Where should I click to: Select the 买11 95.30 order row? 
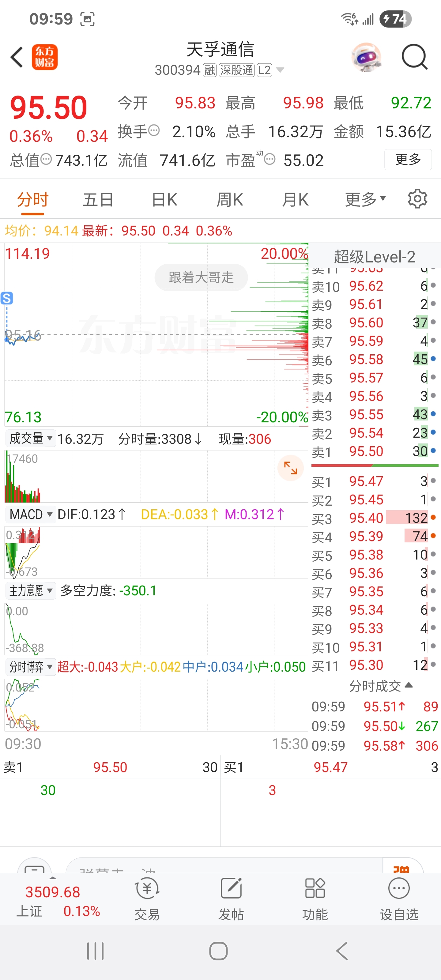click(x=375, y=665)
